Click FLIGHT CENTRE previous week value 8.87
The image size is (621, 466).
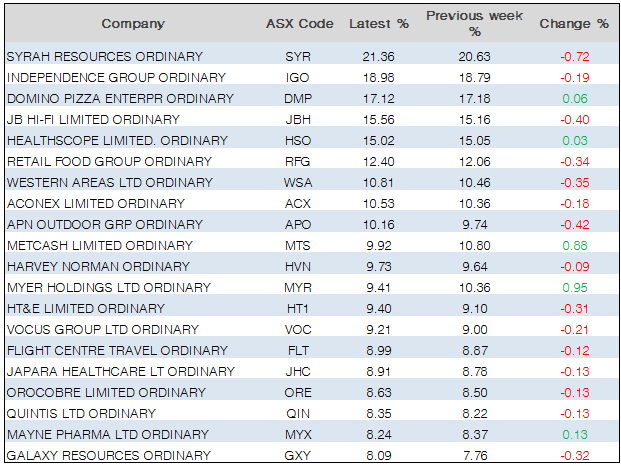click(x=473, y=351)
